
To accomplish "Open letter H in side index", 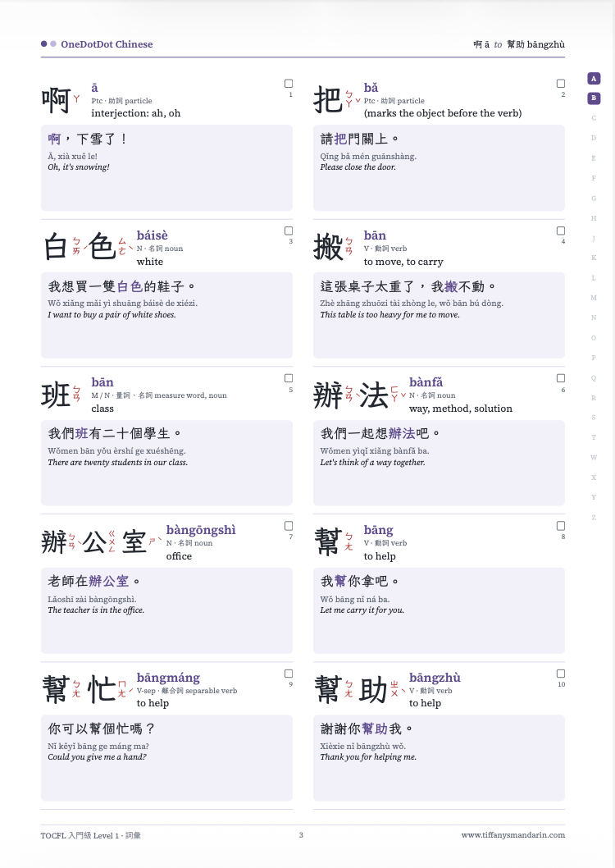I will (x=594, y=218).
